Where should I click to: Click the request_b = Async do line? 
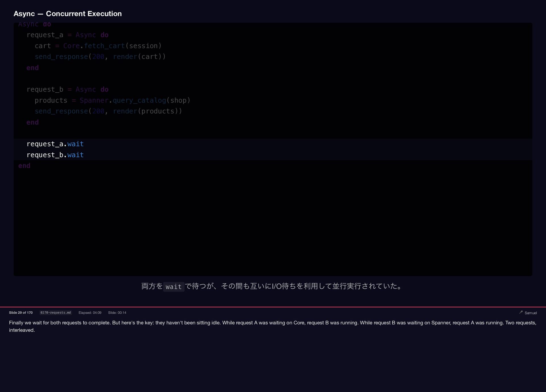click(x=67, y=89)
